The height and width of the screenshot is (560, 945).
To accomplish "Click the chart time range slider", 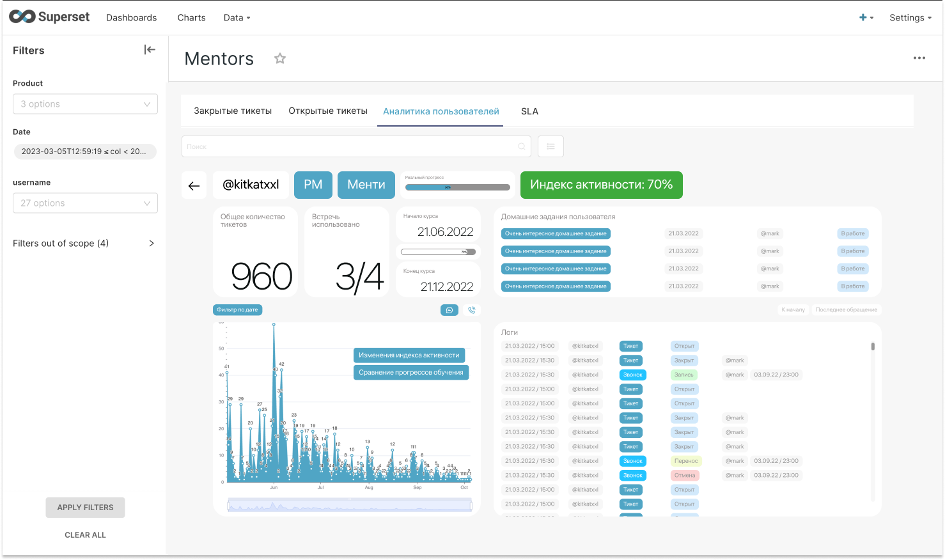I will tap(350, 506).
